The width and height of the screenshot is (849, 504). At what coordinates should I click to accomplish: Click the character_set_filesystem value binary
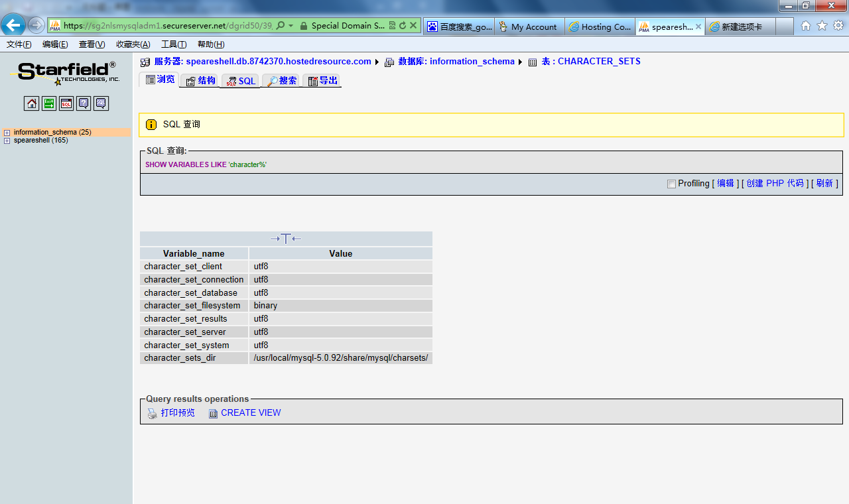[265, 306]
